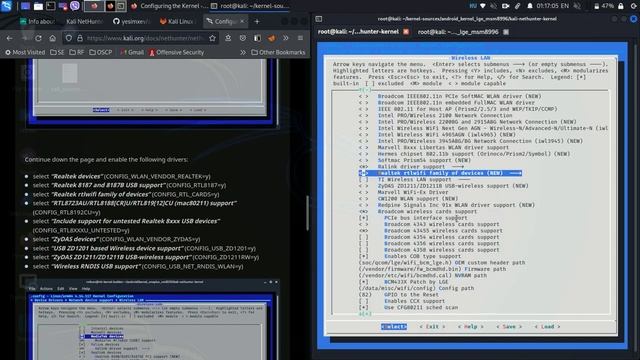Expand Realtek rtlwifi family of devices
Viewport: 640px width, 360px height.
440,173
